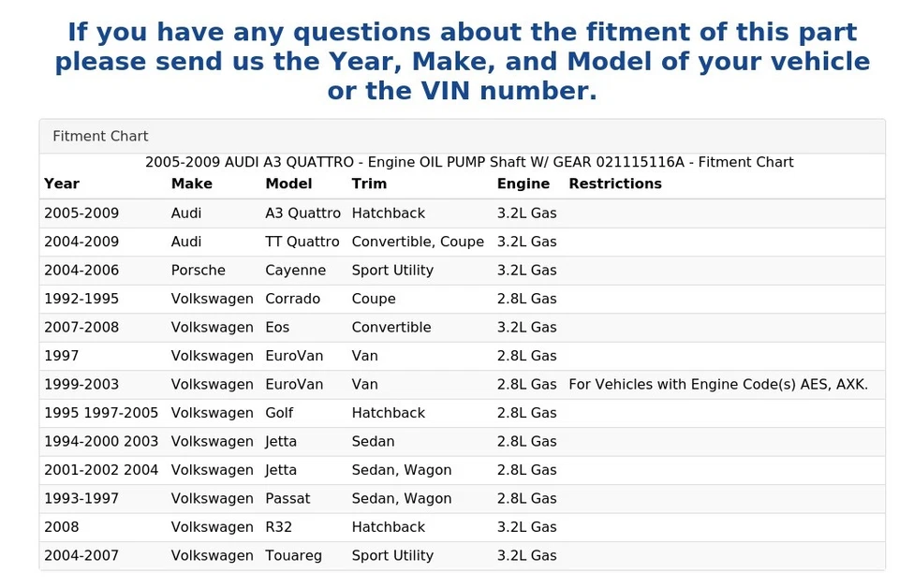Click the Make column header
The height and width of the screenshot is (588, 899).
pyautogui.click(x=191, y=184)
